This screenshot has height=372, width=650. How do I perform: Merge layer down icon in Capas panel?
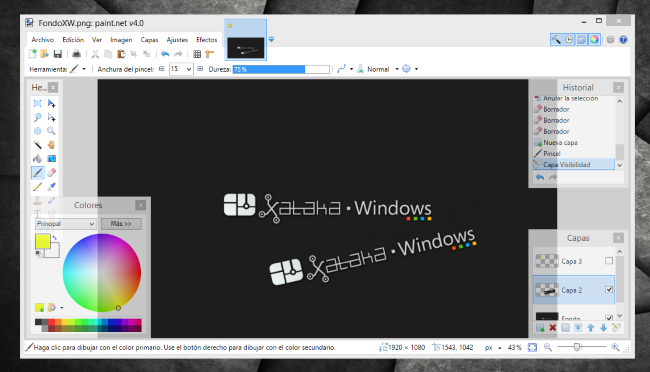pyautogui.click(x=578, y=328)
